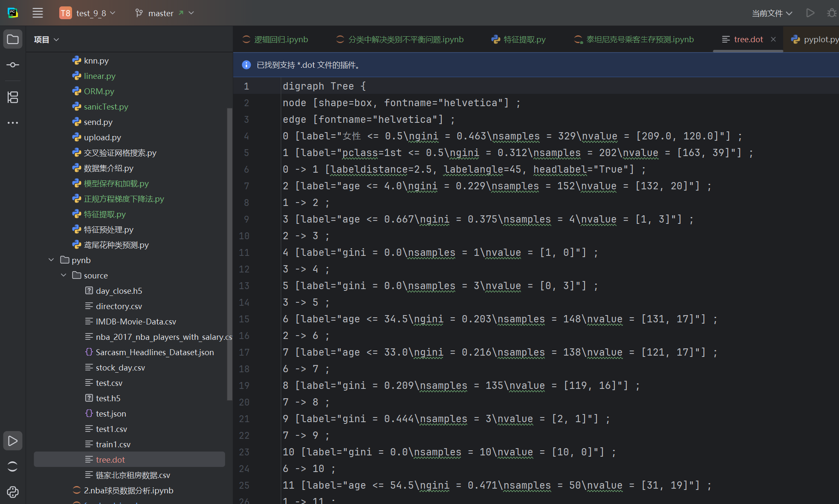This screenshot has width=839, height=504.
Task: Collapse the source folder
Action: (x=64, y=275)
